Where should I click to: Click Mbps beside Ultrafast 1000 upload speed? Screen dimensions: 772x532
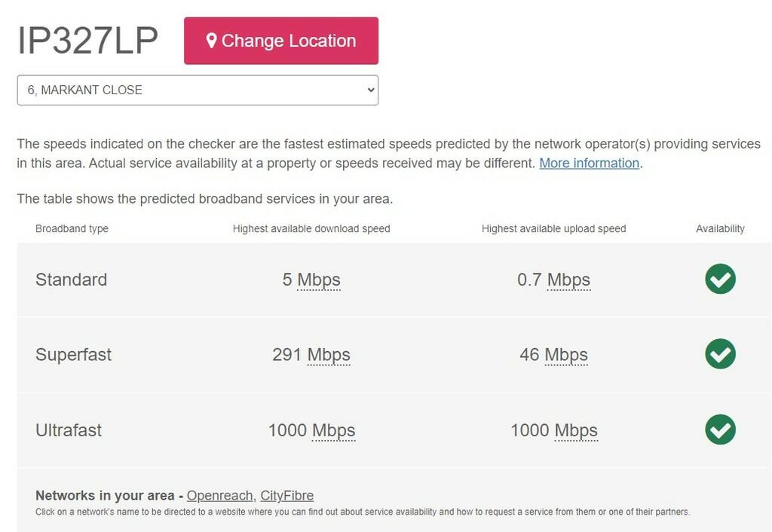(x=576, y=430)
